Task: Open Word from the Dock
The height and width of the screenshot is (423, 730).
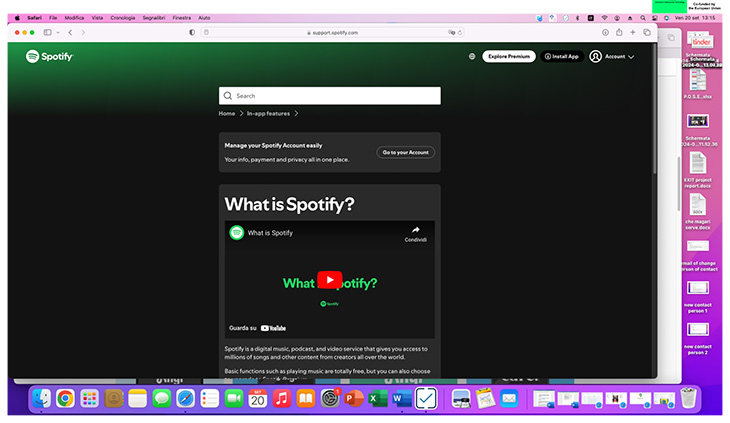Action: pos(402,399)
